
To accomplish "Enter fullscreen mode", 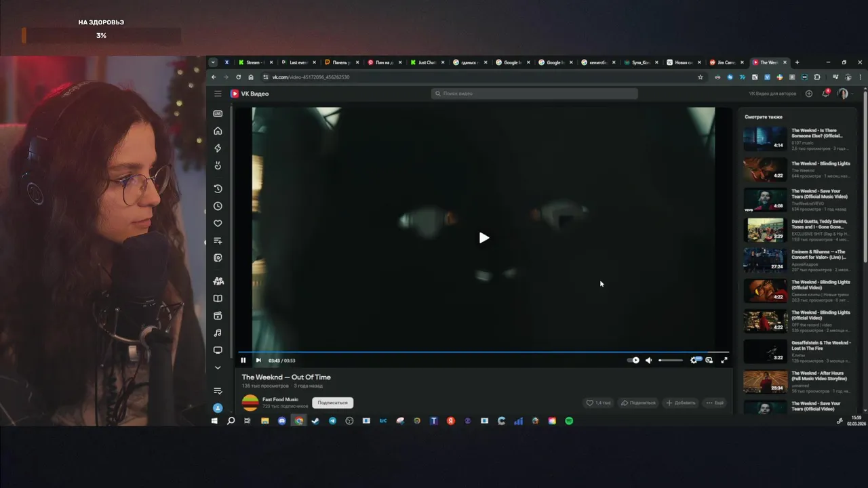I will (x=724, y=361).
